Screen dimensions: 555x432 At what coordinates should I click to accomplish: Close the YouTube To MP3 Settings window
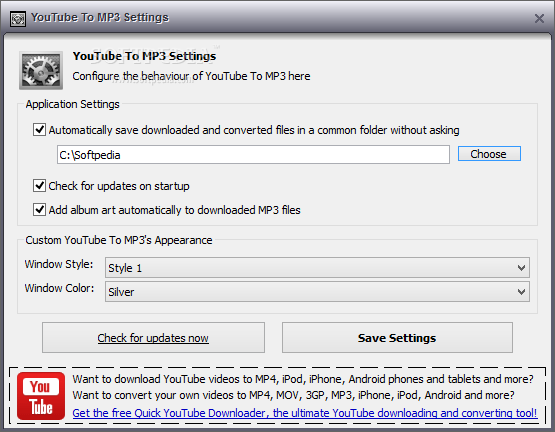pos(539,18)
